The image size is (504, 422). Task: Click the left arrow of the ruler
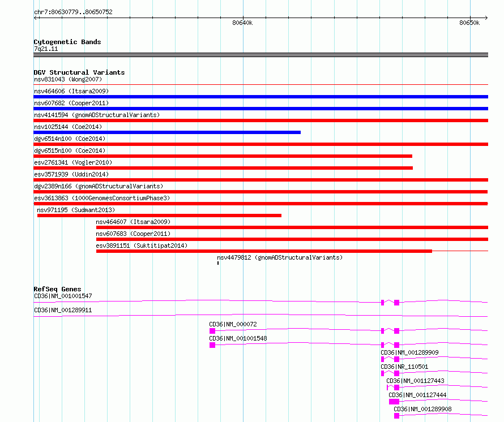tap(36, 18)
